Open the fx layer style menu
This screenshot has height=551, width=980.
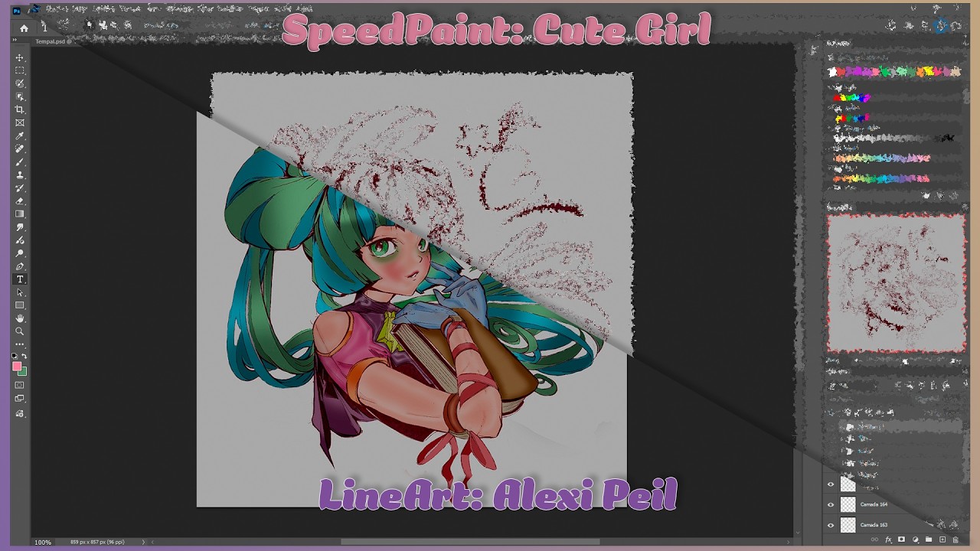[889, 540]
